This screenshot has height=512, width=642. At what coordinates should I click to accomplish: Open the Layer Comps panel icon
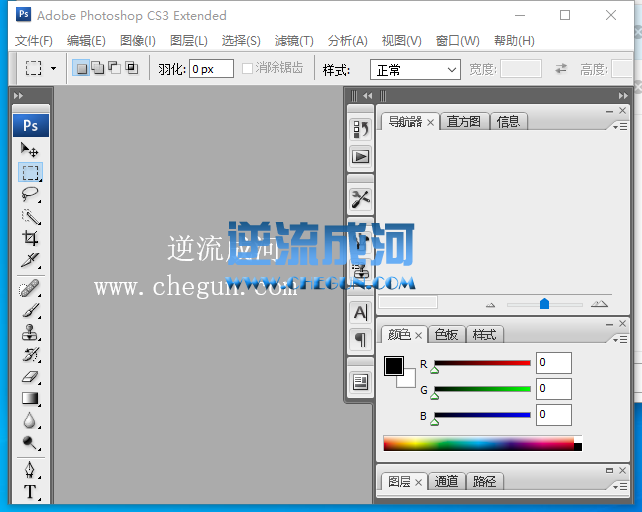coord(360,382)
